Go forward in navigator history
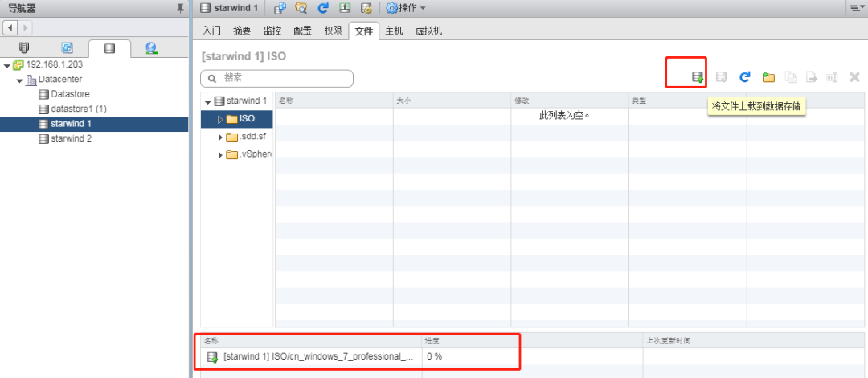 click(x=26, y=27)
